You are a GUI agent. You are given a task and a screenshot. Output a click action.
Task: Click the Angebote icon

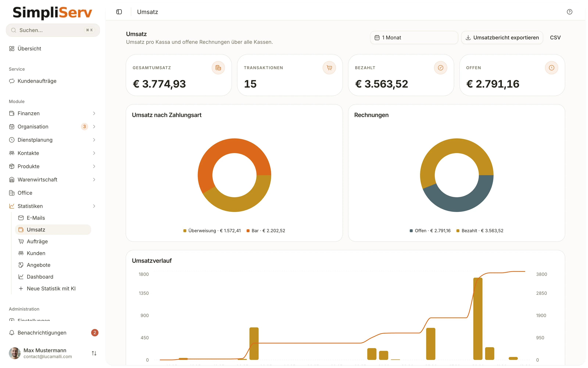point(21,265)
